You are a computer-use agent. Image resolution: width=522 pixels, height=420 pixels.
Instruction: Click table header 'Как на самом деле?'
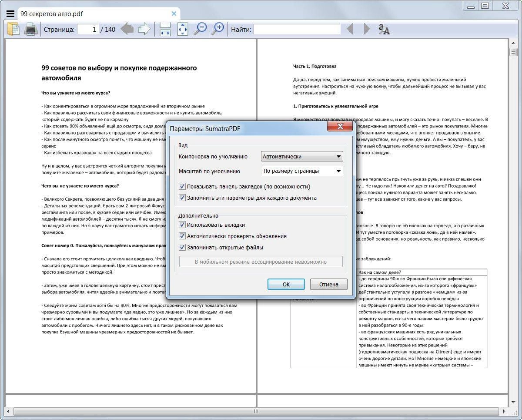coord(380,272)
